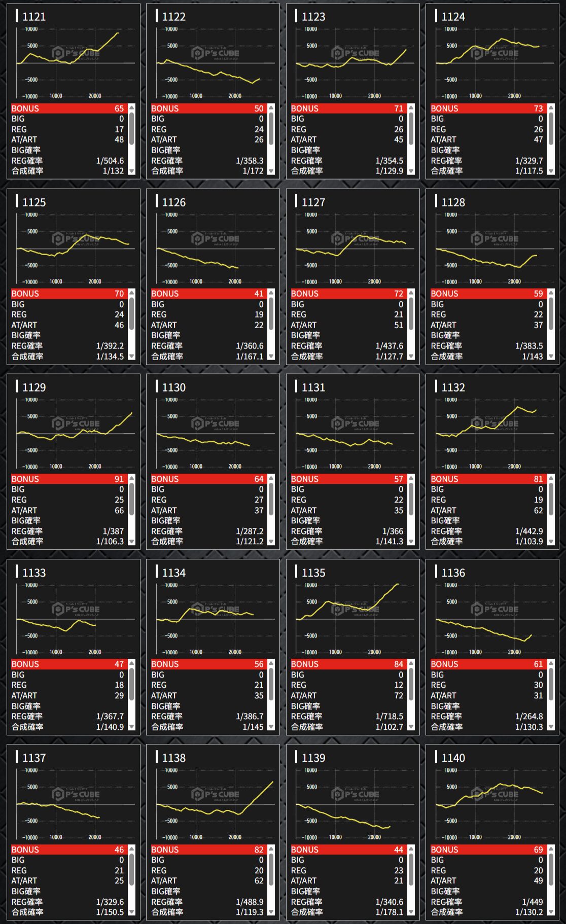Click scroll down arrow in machine 1130 stats
Screen dimensions: 566x924
pyautogui.click(x=271, y=542)
